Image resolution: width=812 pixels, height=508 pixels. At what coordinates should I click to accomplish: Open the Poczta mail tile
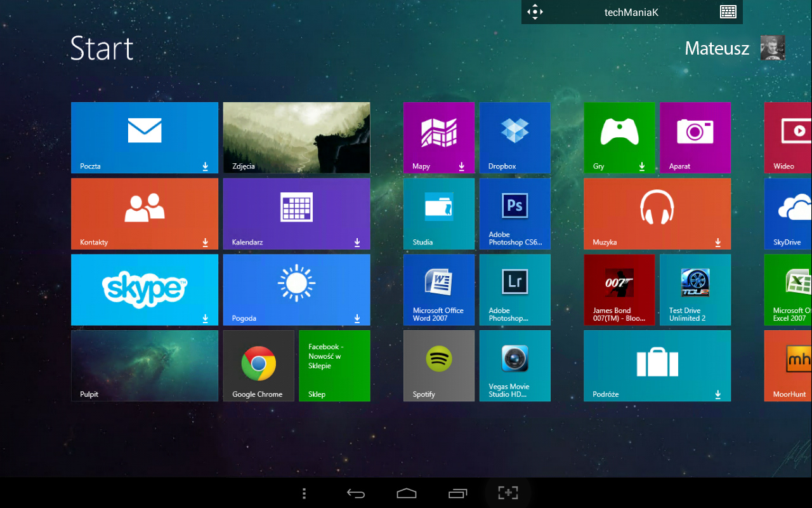[144, 137]
